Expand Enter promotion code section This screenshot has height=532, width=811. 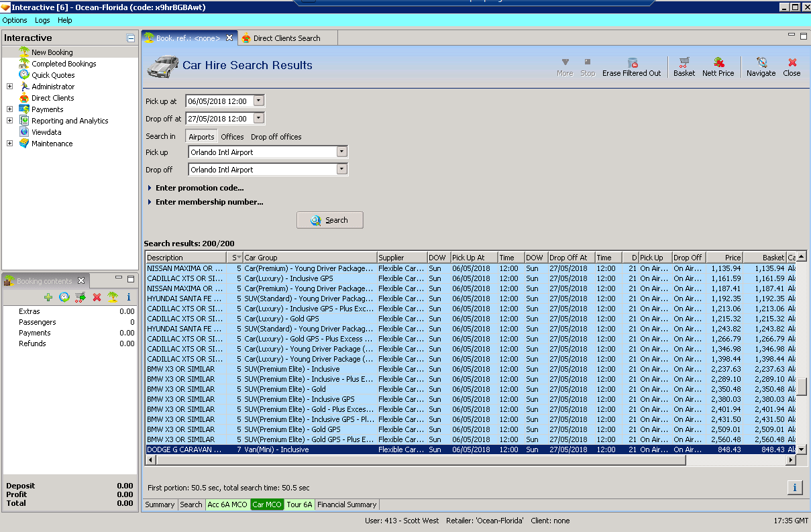click(199, 188)
